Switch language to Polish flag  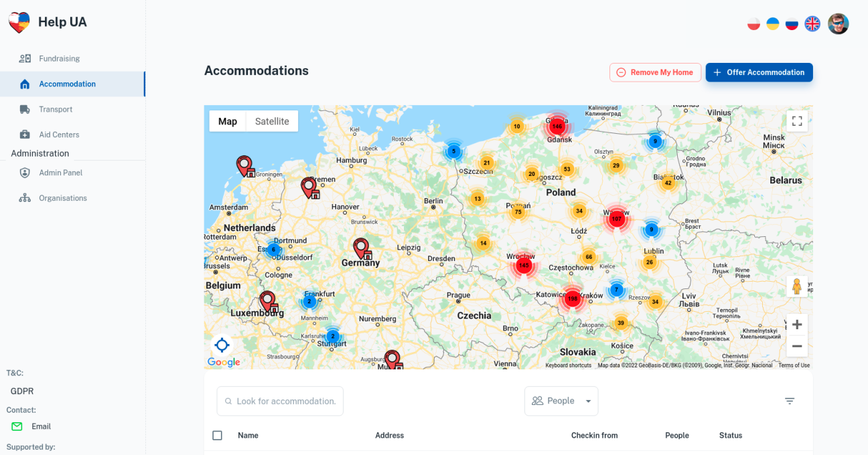753,24
